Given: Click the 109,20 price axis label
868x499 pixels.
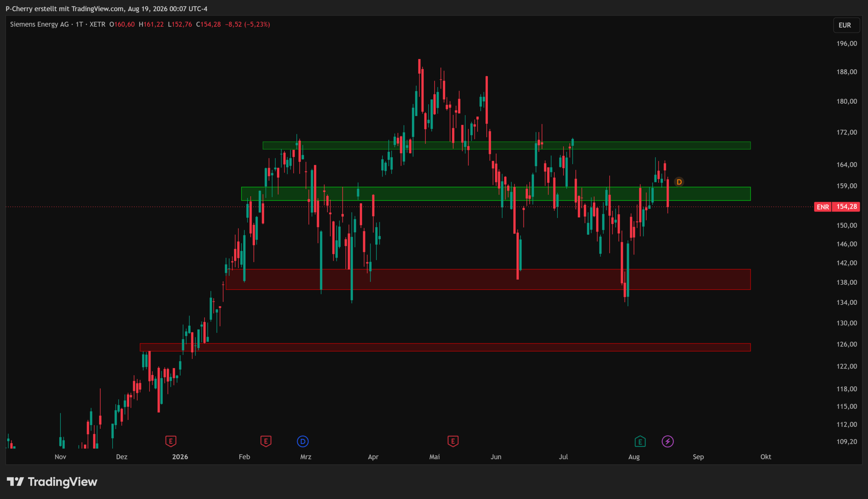Looking at the screenshot, I should (846, 442).
